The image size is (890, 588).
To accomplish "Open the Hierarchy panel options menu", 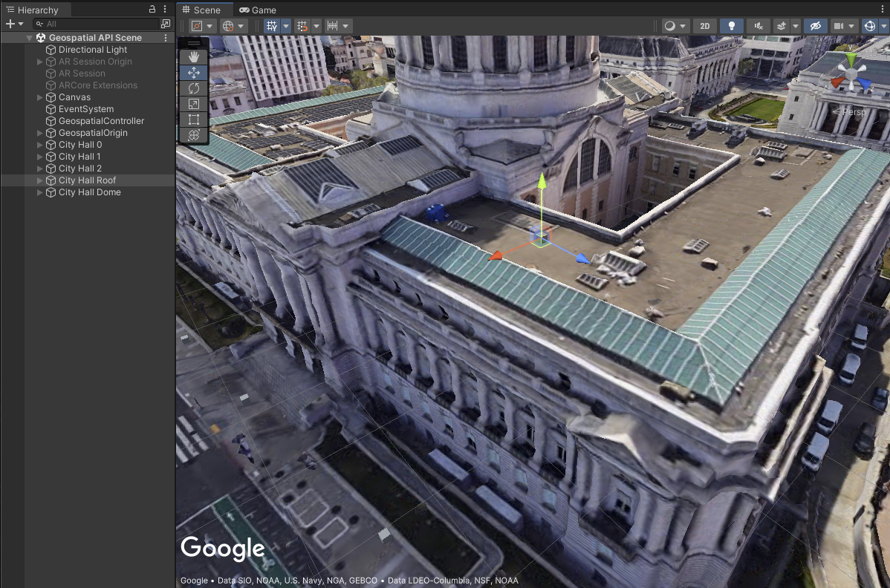I will click(164, 10).
